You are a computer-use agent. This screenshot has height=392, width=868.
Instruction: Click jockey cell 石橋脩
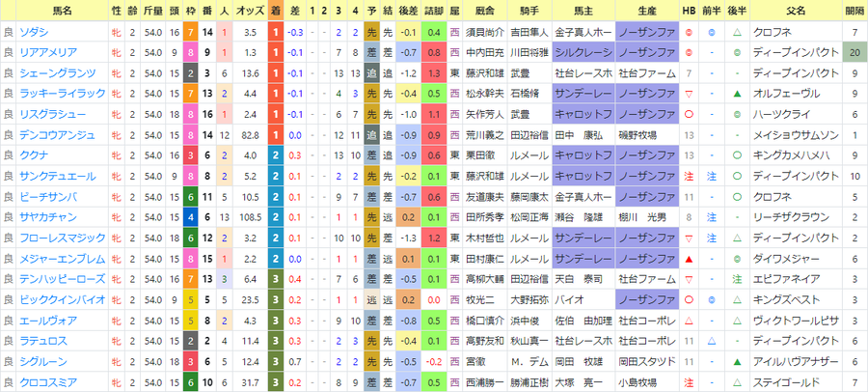pos(525,95)
